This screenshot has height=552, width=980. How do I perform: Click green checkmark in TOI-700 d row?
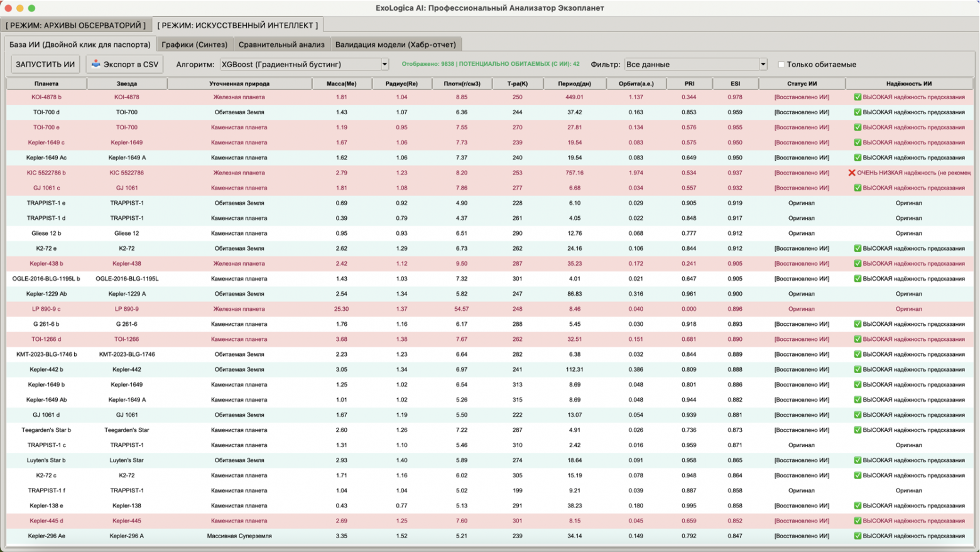[x=857, y=112]
